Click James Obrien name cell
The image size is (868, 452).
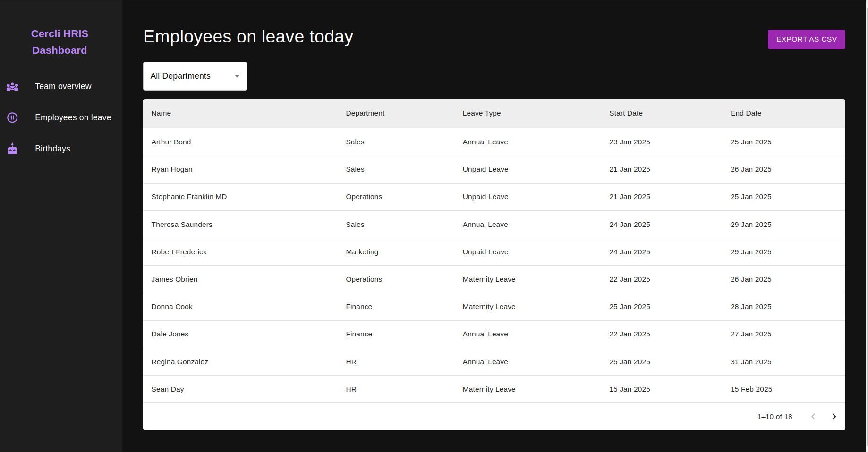coord(174,279)
